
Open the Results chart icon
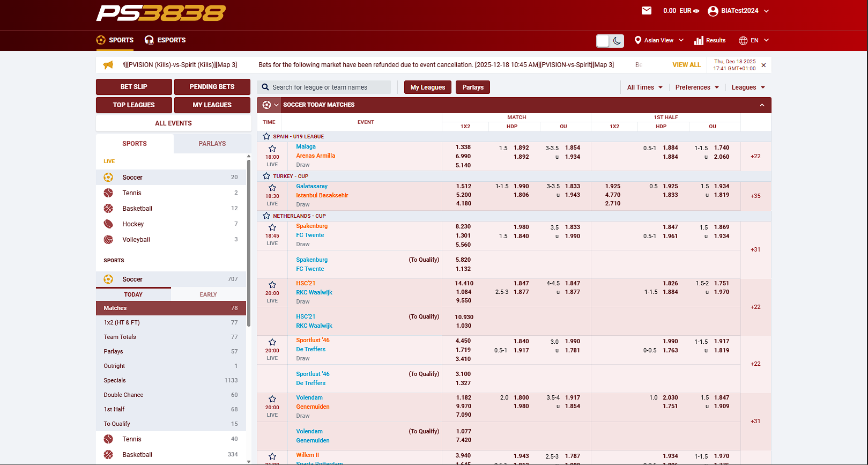tap(699, 41)
